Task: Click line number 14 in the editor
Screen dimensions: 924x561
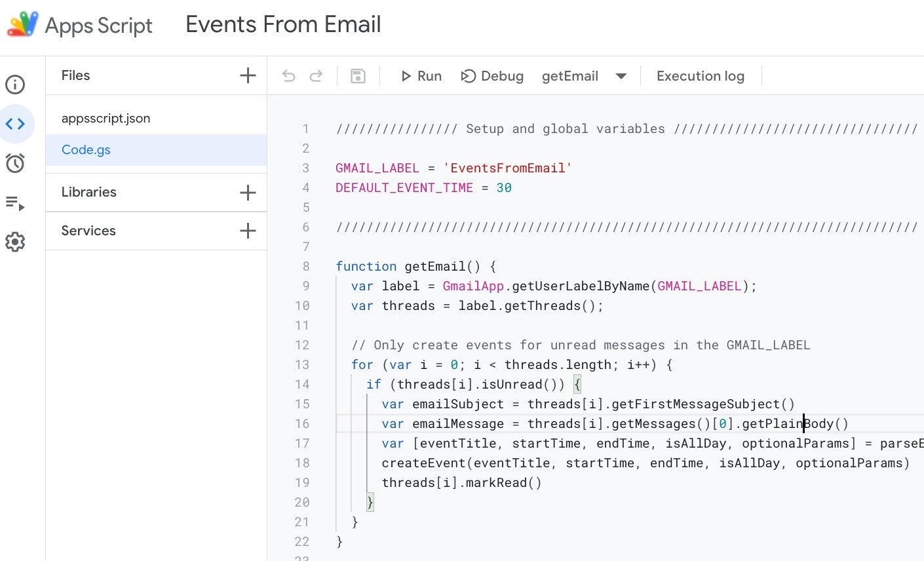Action: click(302, 384)
